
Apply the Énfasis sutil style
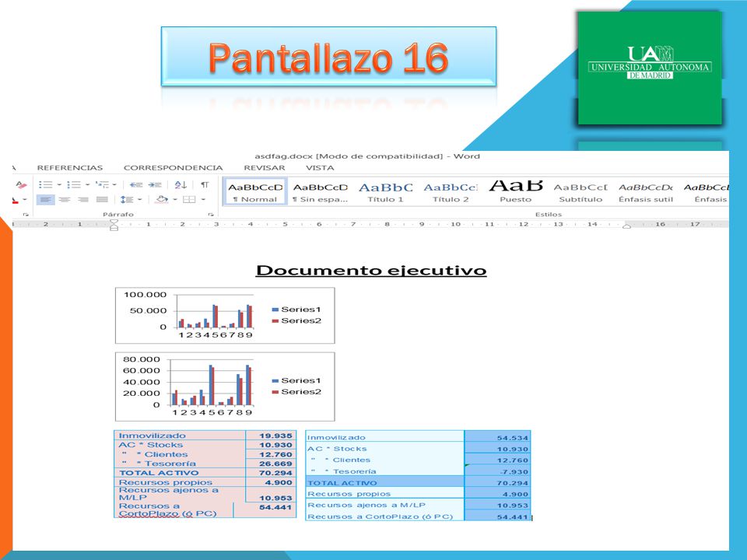[x=646, y=192]
